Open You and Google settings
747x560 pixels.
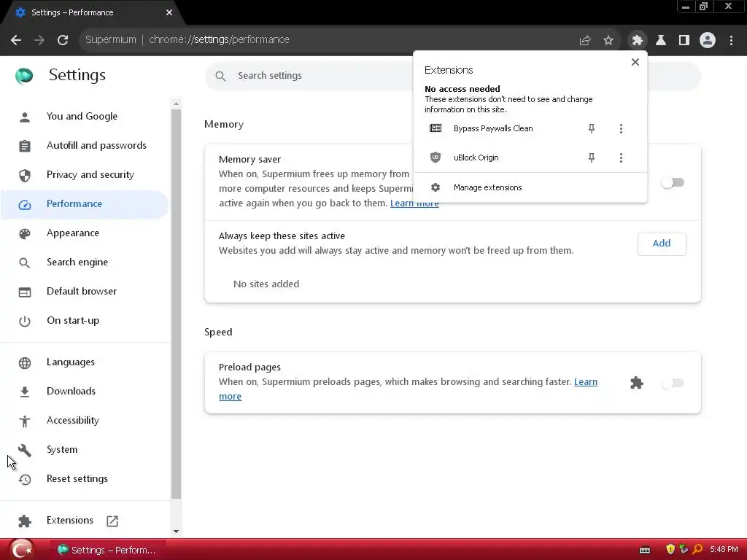[84, 117]
